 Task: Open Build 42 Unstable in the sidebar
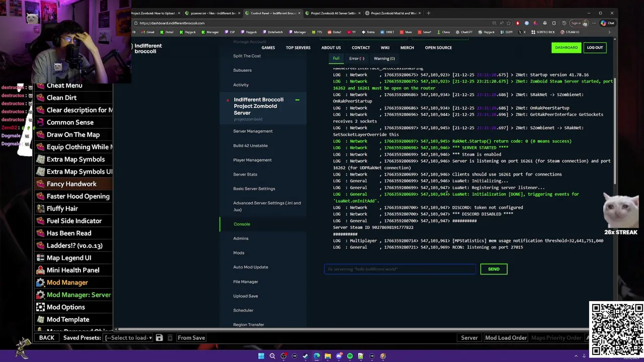(x=251, y=146)
